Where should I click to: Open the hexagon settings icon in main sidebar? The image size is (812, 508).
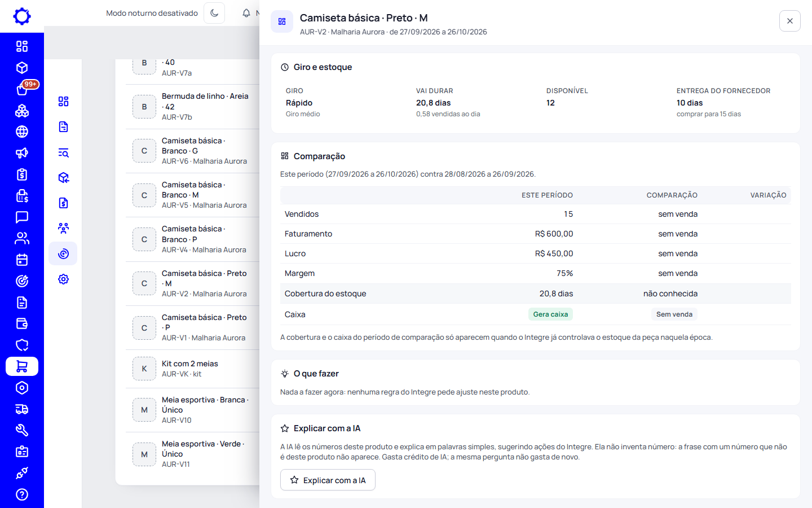[22, 388]
